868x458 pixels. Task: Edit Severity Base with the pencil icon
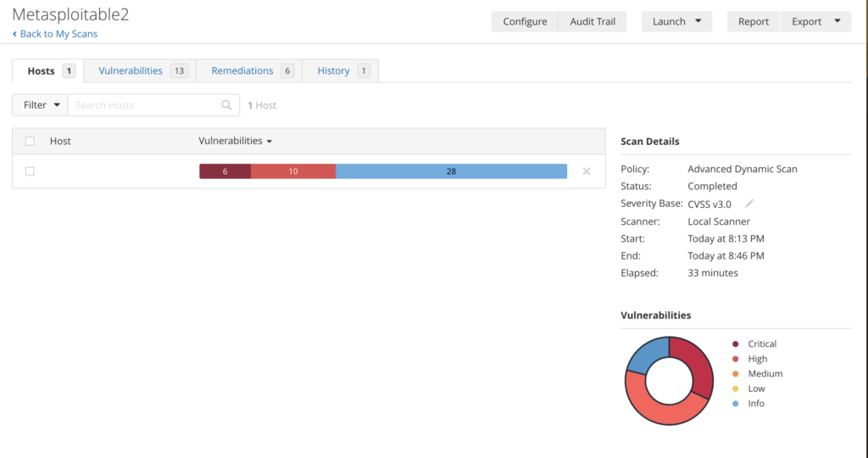749,204
